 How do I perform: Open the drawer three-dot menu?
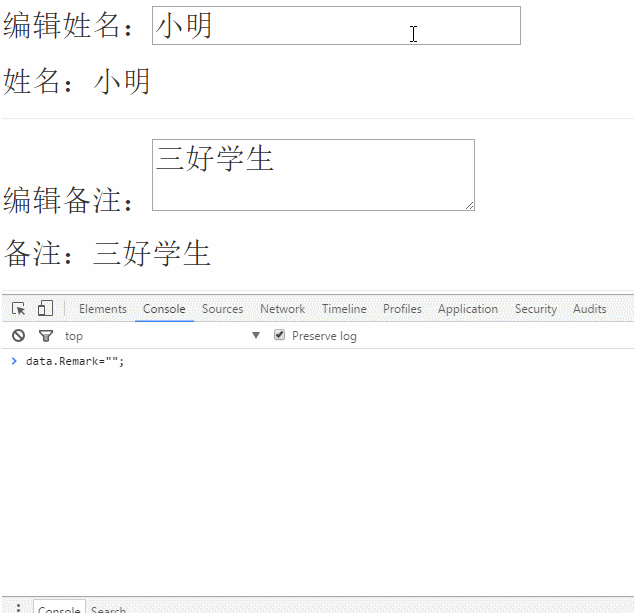(18, 607)
